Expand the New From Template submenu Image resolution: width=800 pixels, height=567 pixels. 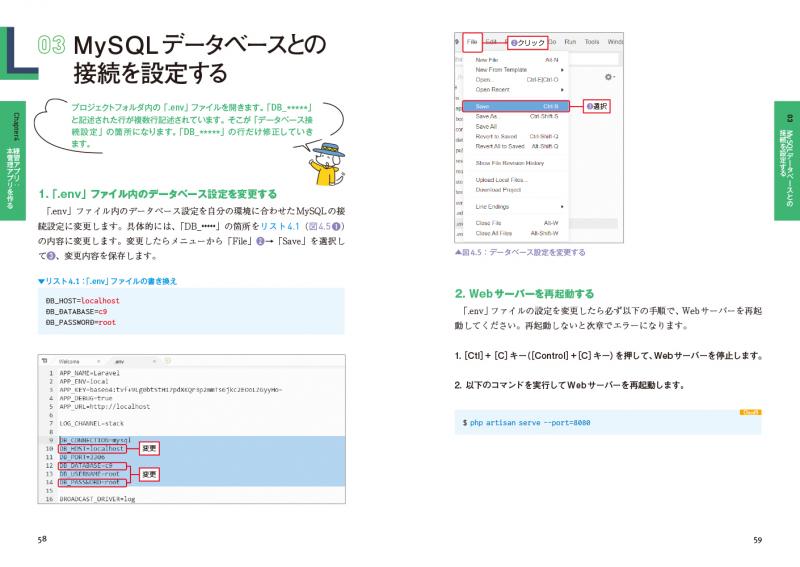pos(516,69)
